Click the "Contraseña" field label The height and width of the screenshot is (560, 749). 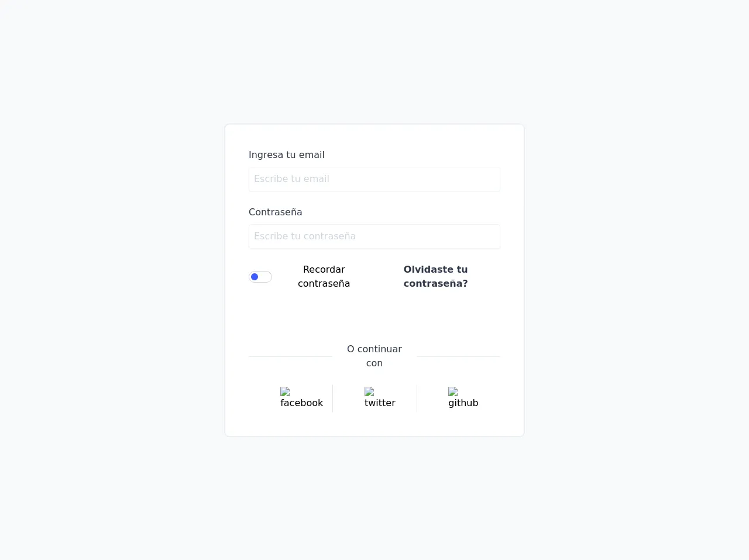click(275, 212)
